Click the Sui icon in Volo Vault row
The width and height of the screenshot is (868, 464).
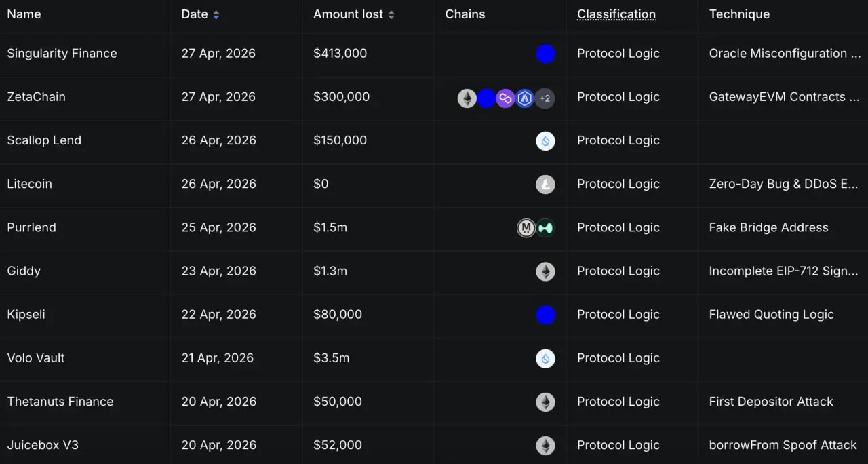(545, 358)
